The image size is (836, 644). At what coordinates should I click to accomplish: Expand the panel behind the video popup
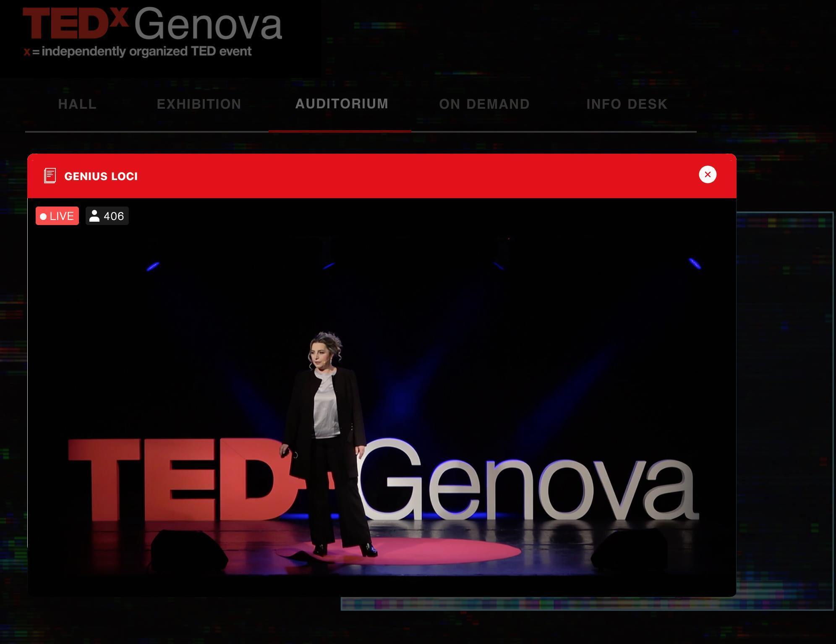pos(785,378)
